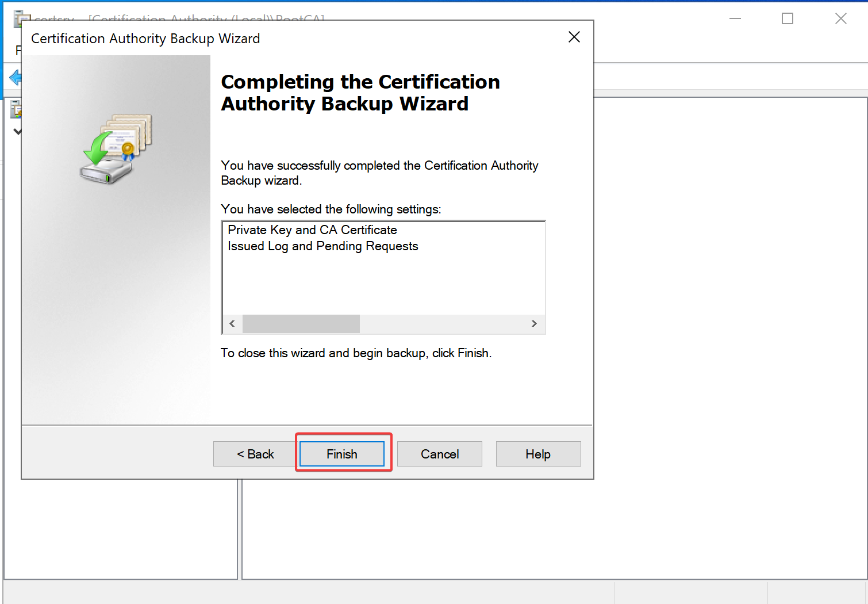Maximize the certsrv console window

point(788,18)
